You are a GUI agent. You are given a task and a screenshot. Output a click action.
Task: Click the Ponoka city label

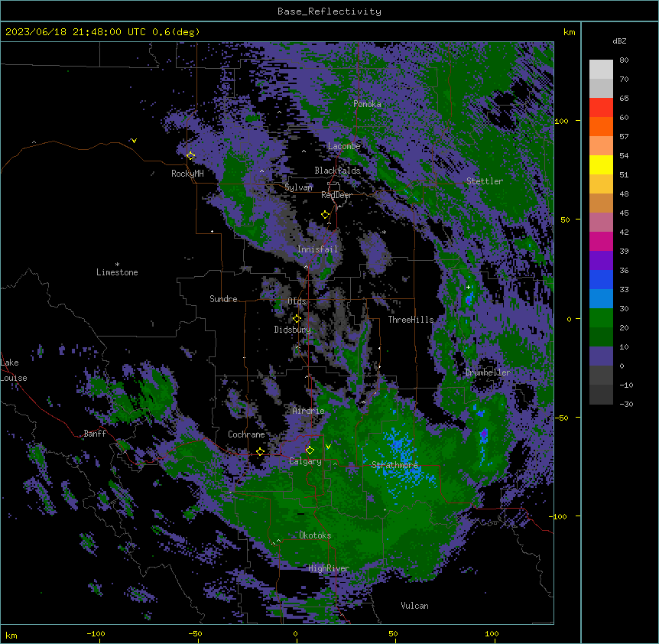coord(367,104)
